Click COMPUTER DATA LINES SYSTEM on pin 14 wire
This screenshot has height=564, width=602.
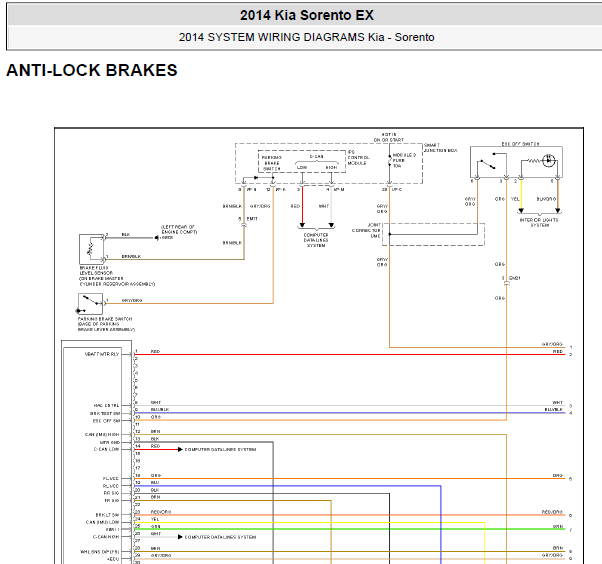point(220,450)
